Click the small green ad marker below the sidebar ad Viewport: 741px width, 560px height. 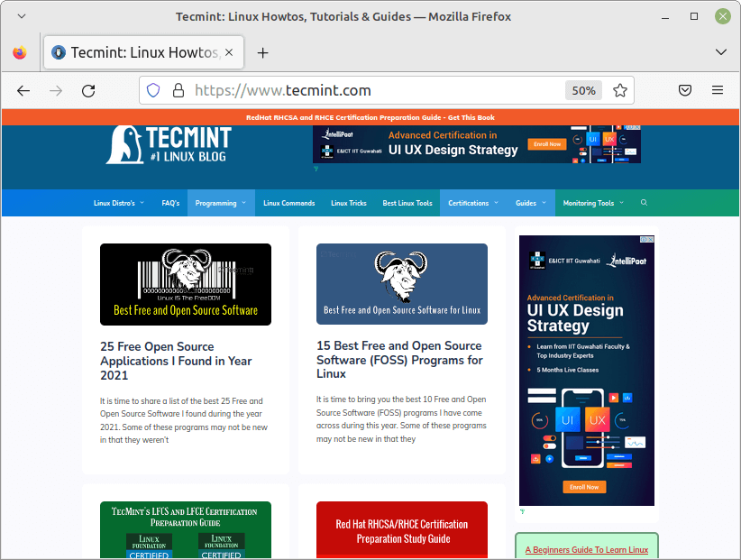pyautogui.click(x=522, y=511)
